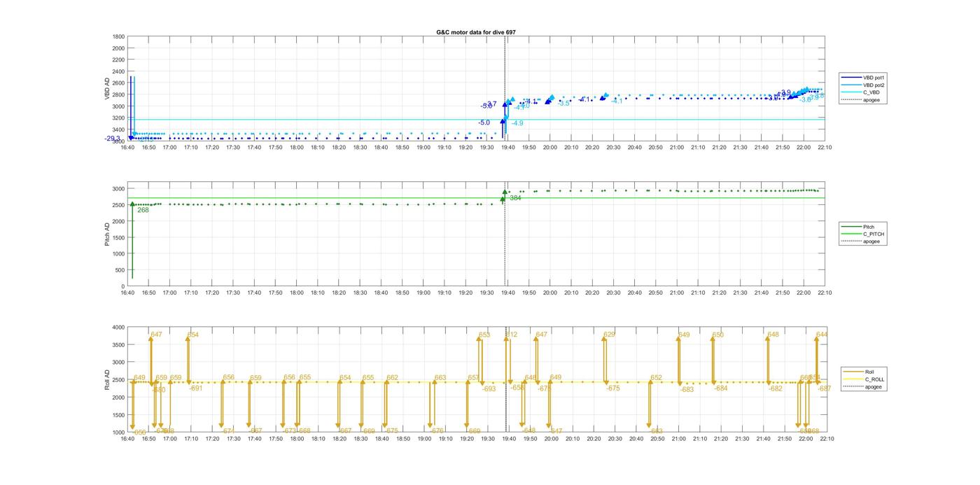This screenshot has height=485, width=980.
Task: Click the '20:30' time tick under Roll plot
Action: 614,439
